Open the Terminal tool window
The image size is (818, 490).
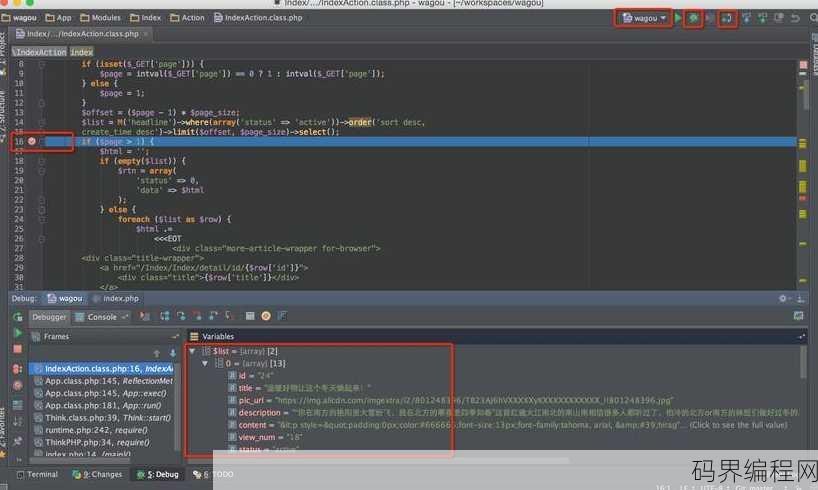pyautogui.click(x=37, y=474)
